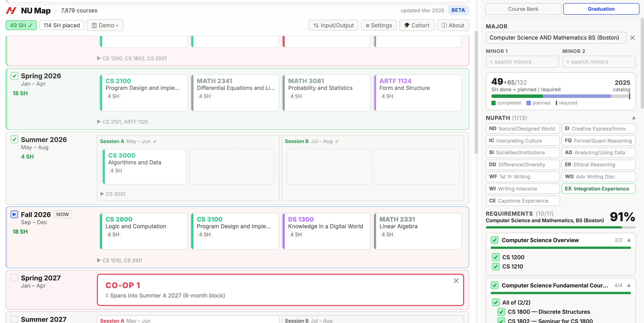Toggle the CS 1210 requirement checkbox
This screenshot has height=323, width=644.
pos(496,266)
